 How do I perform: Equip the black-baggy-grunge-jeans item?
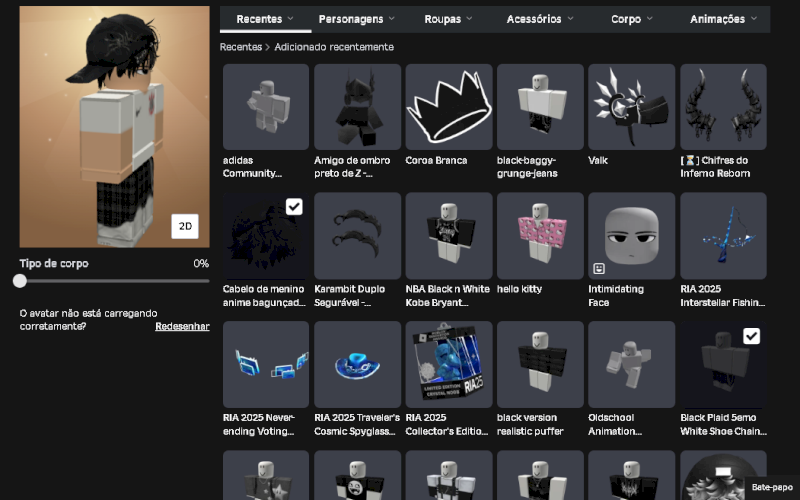click(x=540, y=107)
